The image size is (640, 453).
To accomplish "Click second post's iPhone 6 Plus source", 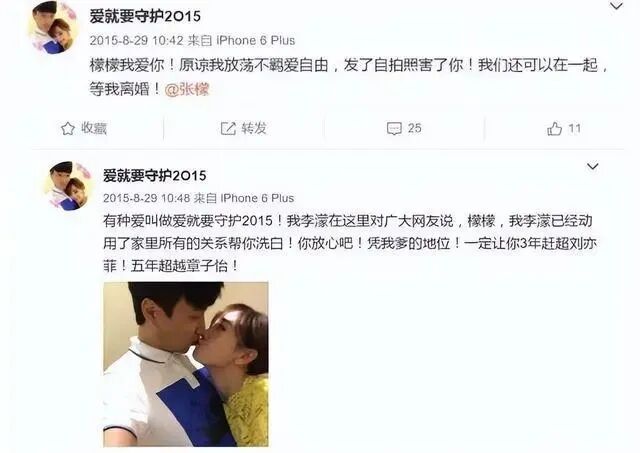I will pyautogui.click(x=257, y=198).
